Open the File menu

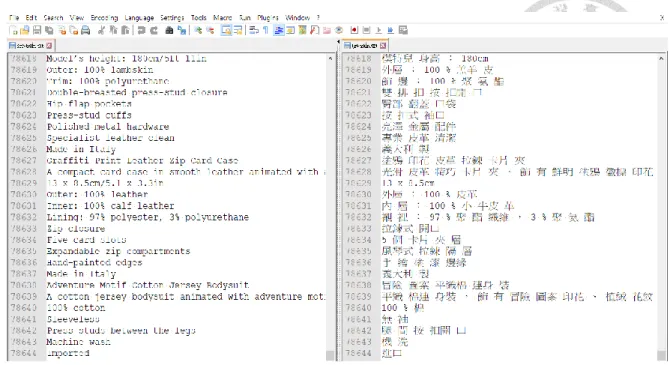point(14,18)
